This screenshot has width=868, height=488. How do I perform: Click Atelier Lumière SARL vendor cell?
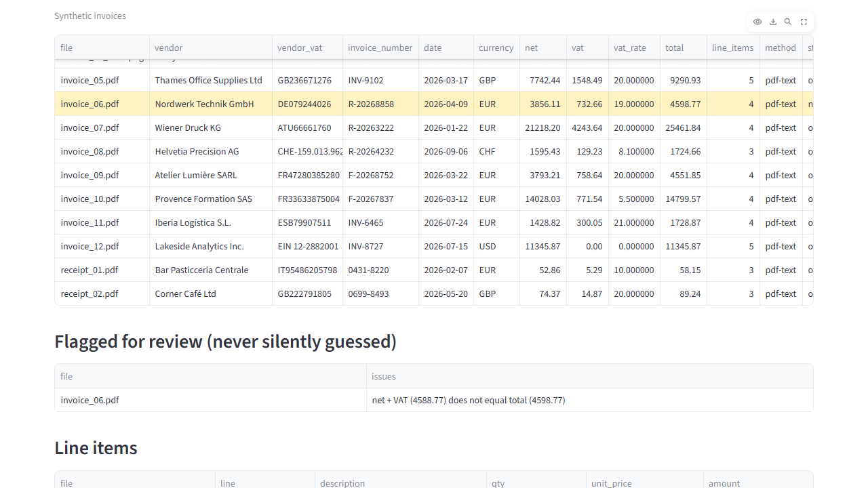[211, 175]
